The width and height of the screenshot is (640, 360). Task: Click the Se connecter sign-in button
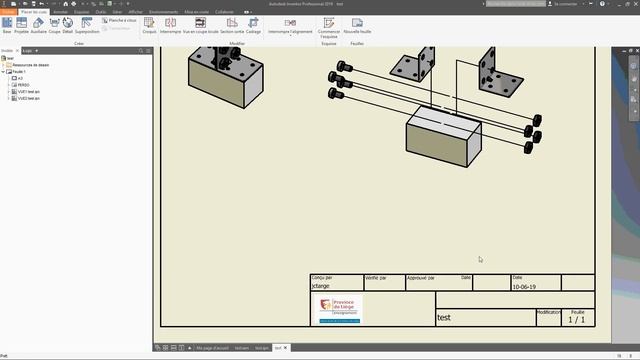click(x=562, y=4)
